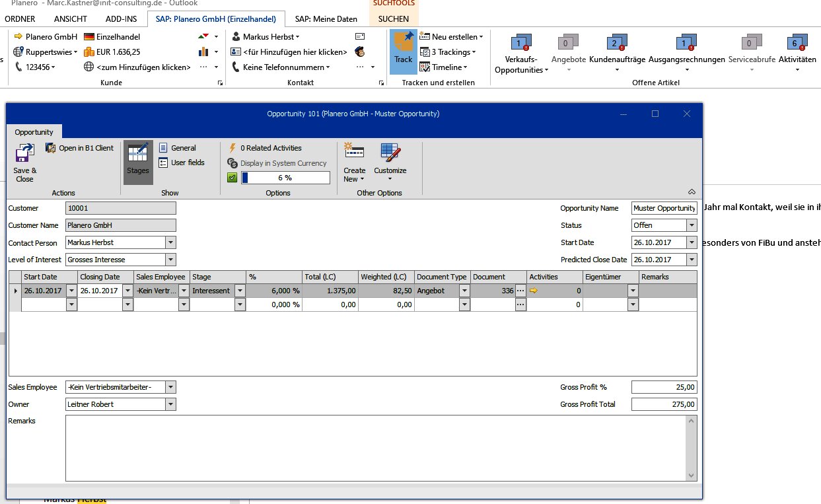The width and height of the screenshot is (821, 504).
Task: Click the 6 % progress bar
Action: tap(285, 178)
